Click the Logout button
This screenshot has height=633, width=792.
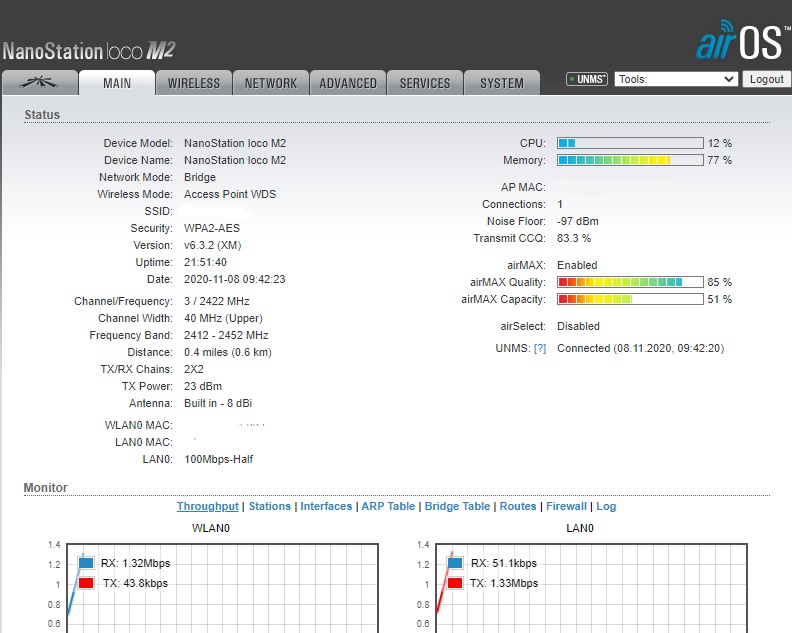tap(766, 79)
